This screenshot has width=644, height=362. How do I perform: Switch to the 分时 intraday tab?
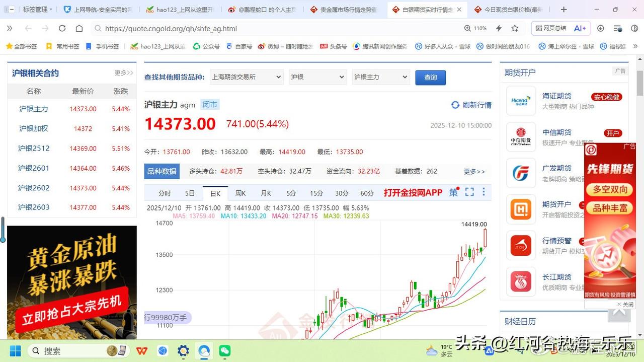(165, 193)
